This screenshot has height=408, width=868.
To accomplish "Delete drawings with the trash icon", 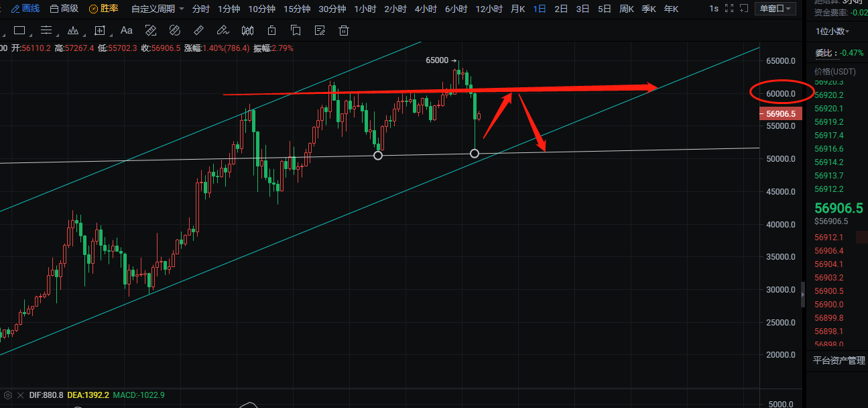I will (x=344, y=30).
